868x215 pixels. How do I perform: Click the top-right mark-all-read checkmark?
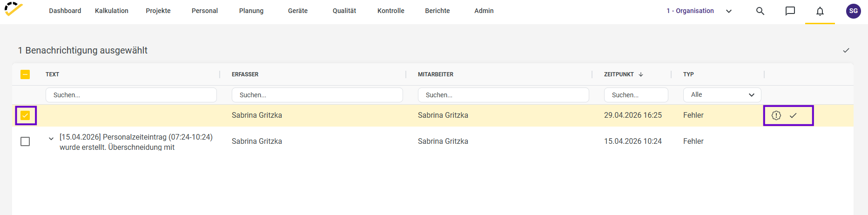[846, 50]
